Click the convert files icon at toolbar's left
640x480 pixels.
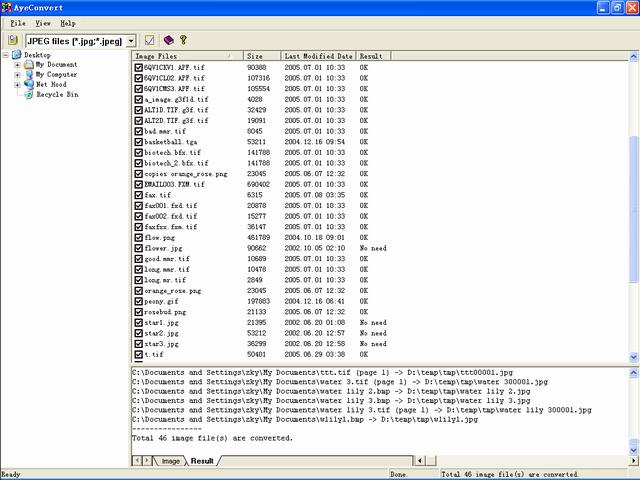13,40
